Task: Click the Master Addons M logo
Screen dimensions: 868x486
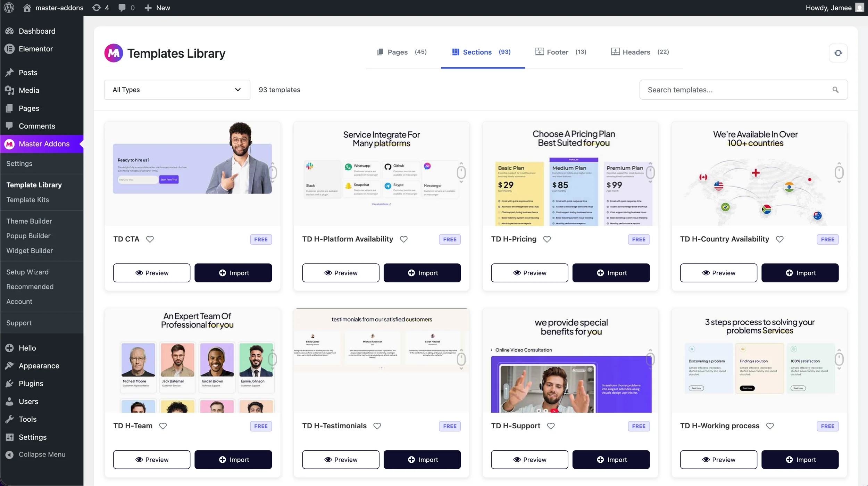Action: 114,53
